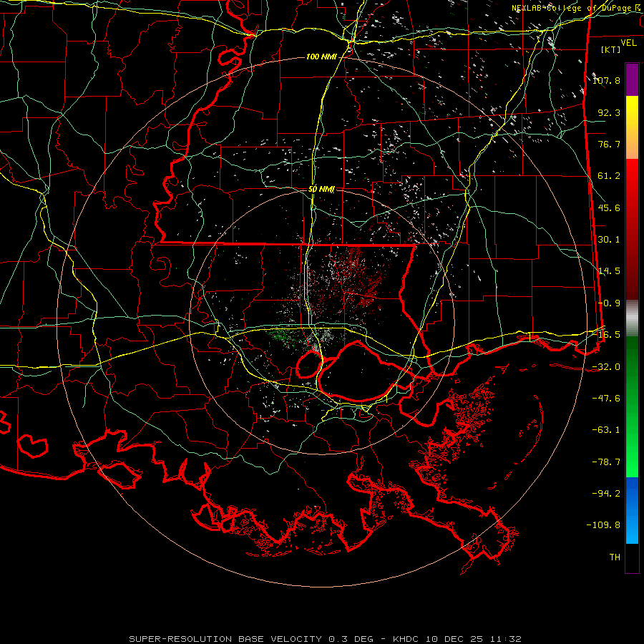This screenshot has height=644, width=644.
Task: Click the -78.7 velocity scale value
Action: [606, 462]
